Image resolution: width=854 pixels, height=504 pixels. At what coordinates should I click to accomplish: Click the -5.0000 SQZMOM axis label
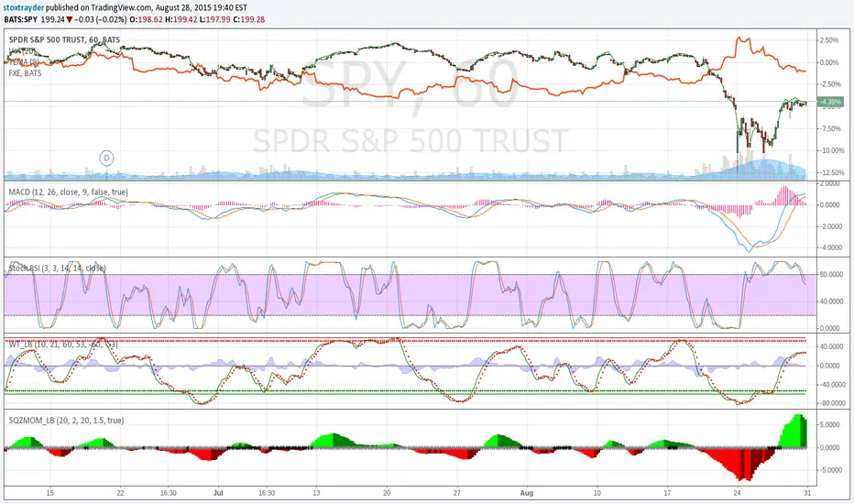click(x=830, y=470)
